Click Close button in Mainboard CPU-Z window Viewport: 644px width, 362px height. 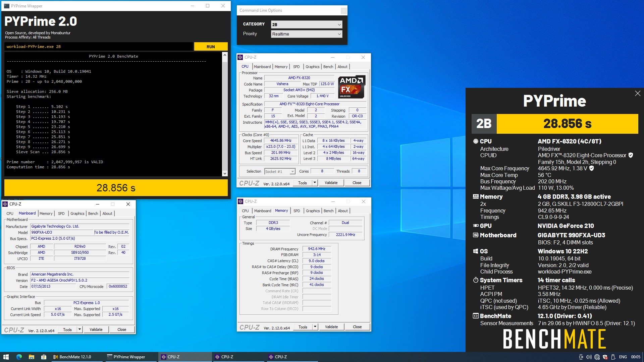(x=122, y=329)
